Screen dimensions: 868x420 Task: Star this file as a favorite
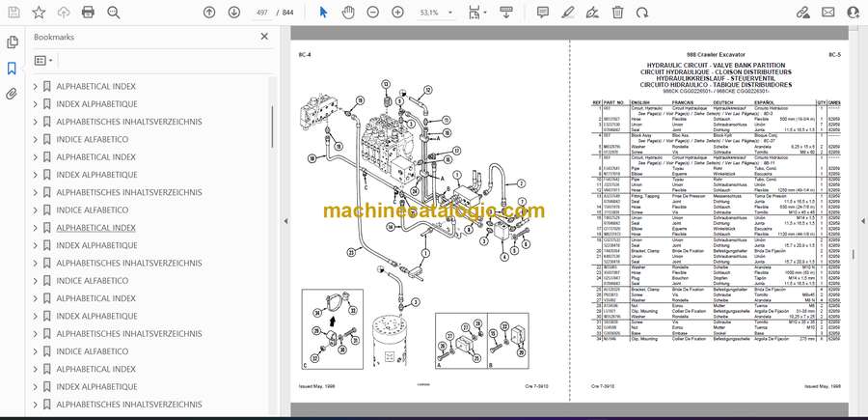[x=39, y=13]
